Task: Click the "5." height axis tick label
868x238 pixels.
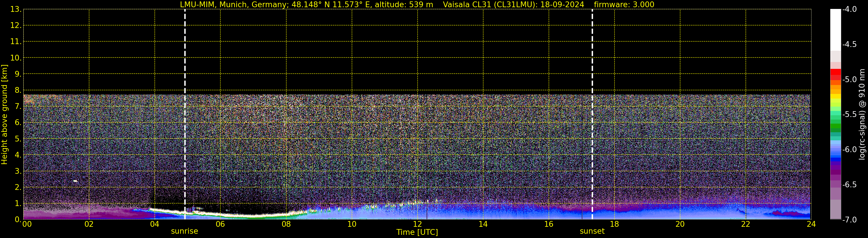Action: pos(18,139)
